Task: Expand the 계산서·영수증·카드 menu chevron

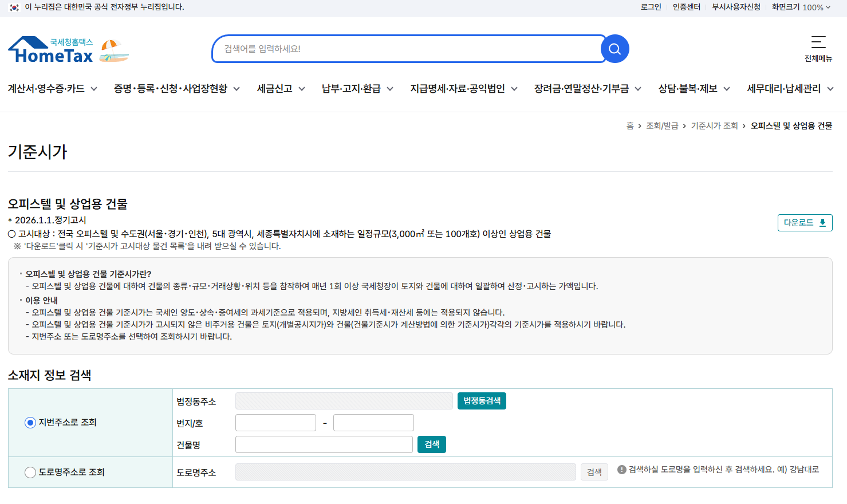Action: tap(94, 89)
